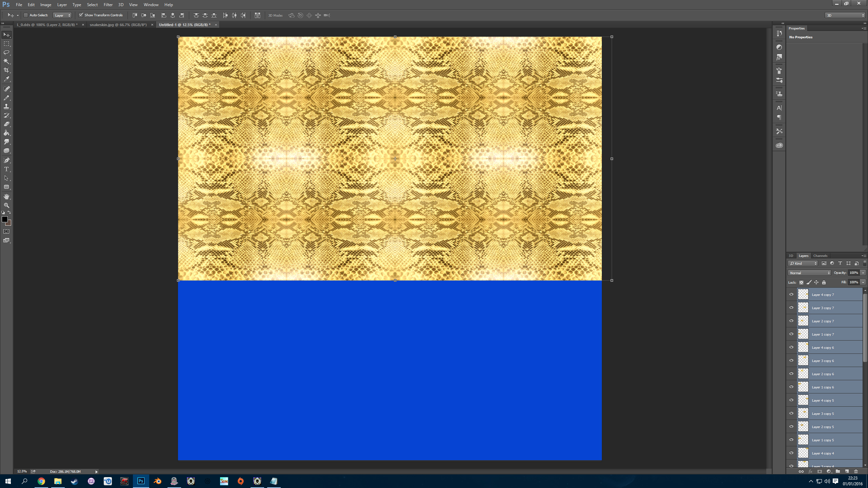The width and height of the screenshot is (868, 488).
Task: Open the Properties panel flyout menu
Action: (x=864, y=28)
